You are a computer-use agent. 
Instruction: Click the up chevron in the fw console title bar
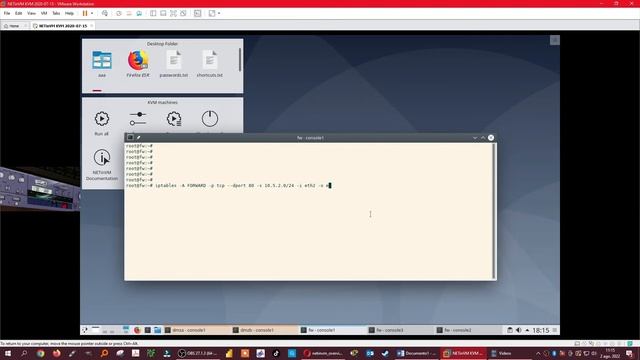pyautogui.click(x=483, y=138)
